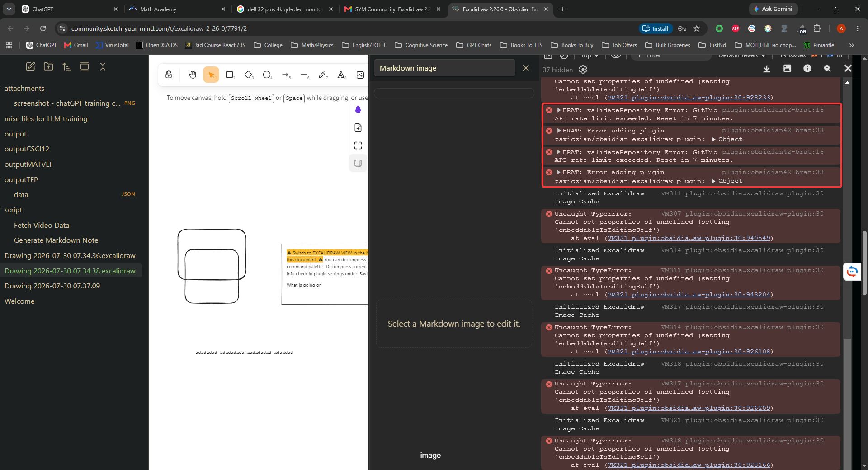Open a new browser tab

562,9
